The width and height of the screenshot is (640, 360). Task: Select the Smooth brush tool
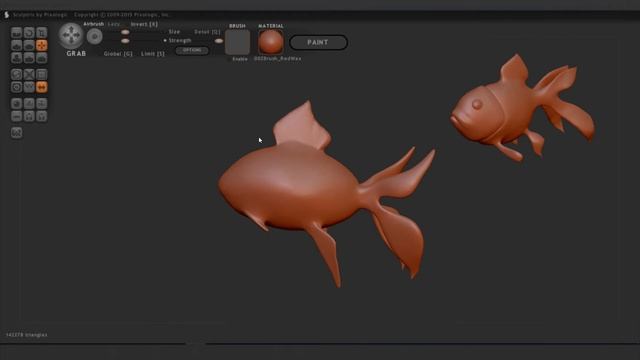click(42, 58)
